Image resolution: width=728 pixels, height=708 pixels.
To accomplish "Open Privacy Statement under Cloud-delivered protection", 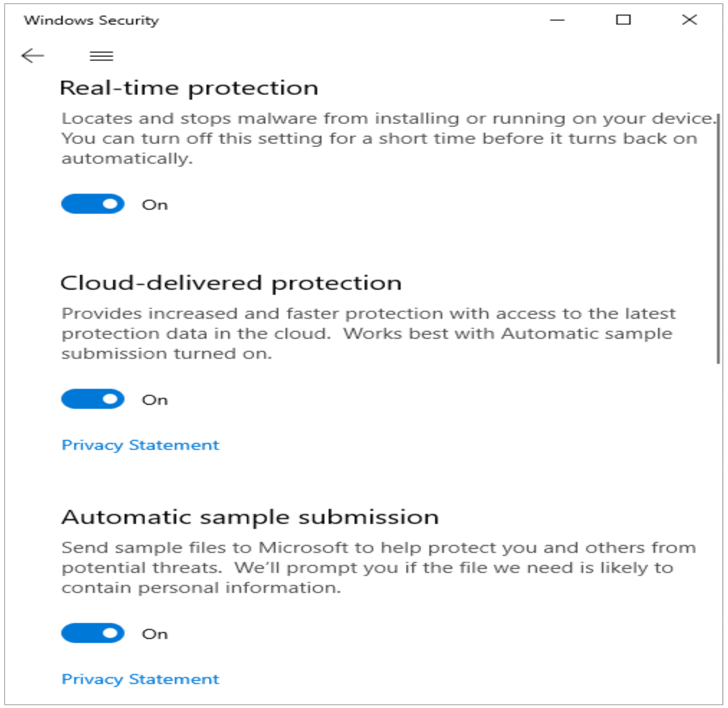I will click(x=140, y=445).
